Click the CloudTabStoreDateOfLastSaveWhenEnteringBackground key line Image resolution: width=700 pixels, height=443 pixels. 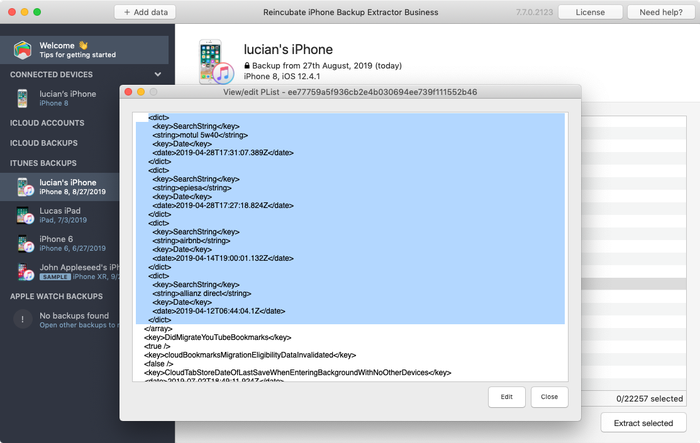point(297,372)
